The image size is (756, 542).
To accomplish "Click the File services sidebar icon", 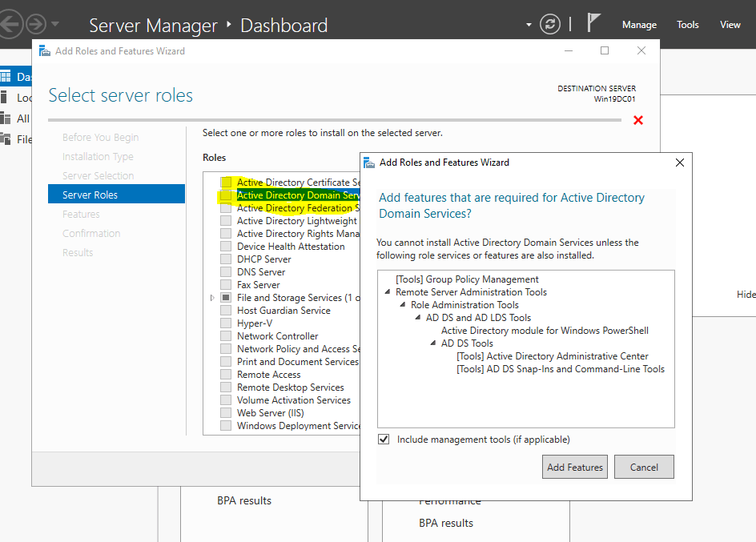I will pyautogui.click(x=6, y=139).
